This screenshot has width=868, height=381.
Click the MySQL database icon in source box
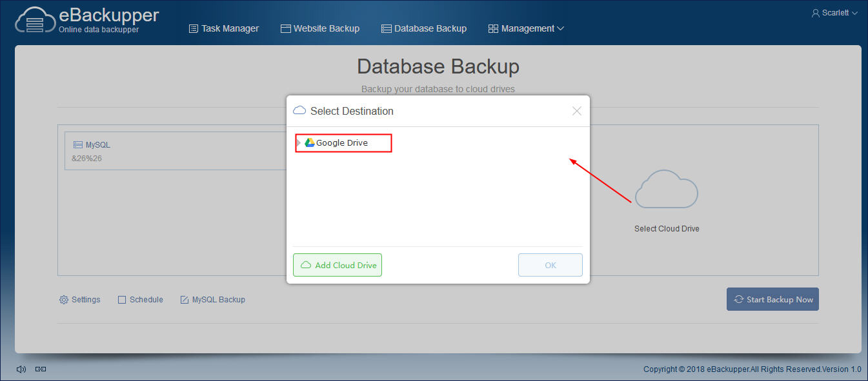coord(78,145)
